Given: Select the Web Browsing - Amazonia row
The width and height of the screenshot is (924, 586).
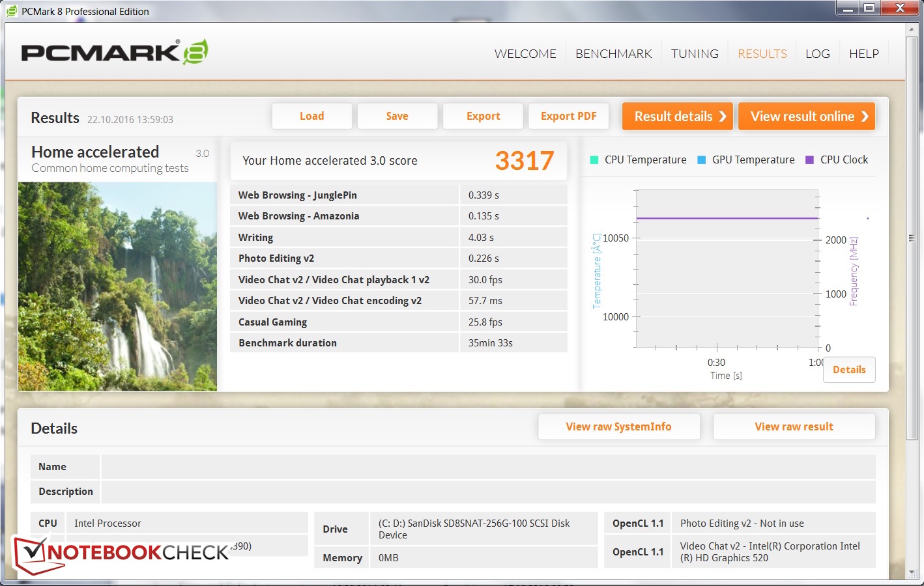Looking at the screenshot, I should [399, 216].
